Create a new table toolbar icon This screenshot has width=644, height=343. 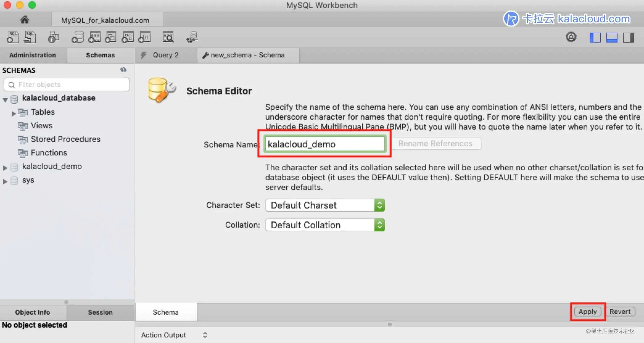94,37
